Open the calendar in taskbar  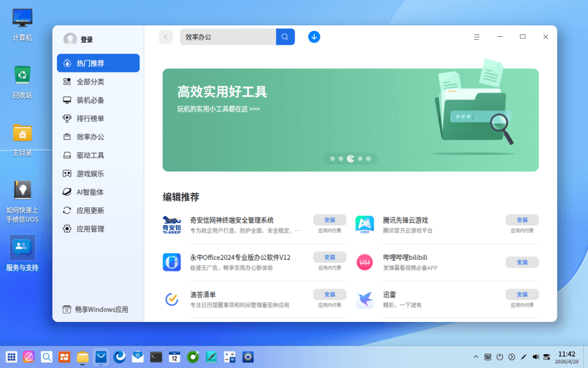(x=175, y=356)
